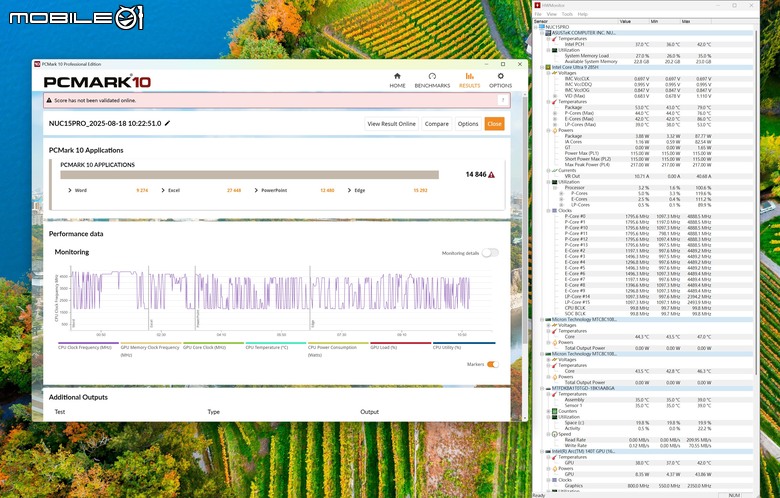Expand the Edge score row

click(349, 190)
